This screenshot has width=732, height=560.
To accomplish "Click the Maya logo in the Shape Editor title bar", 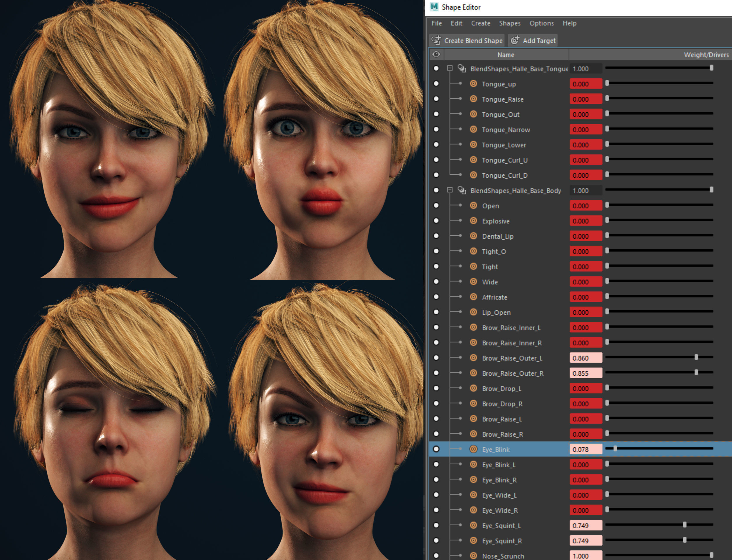I will click(434, 7).
